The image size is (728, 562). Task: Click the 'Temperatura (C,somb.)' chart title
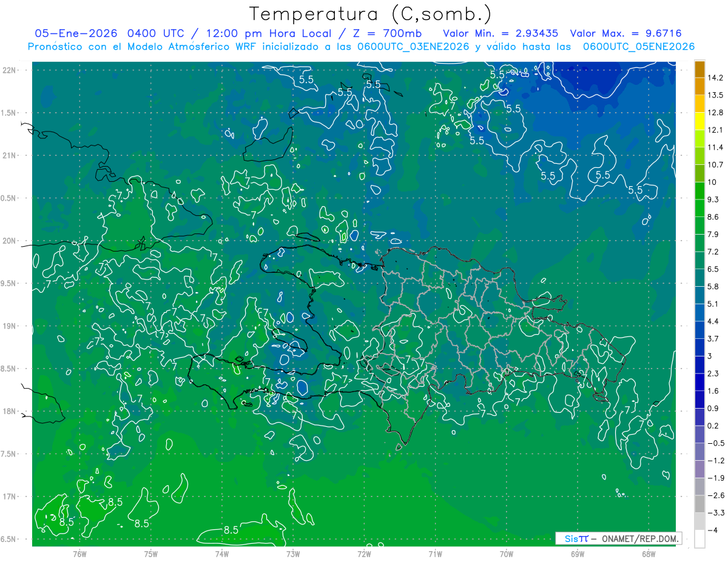tap(371, 15)
